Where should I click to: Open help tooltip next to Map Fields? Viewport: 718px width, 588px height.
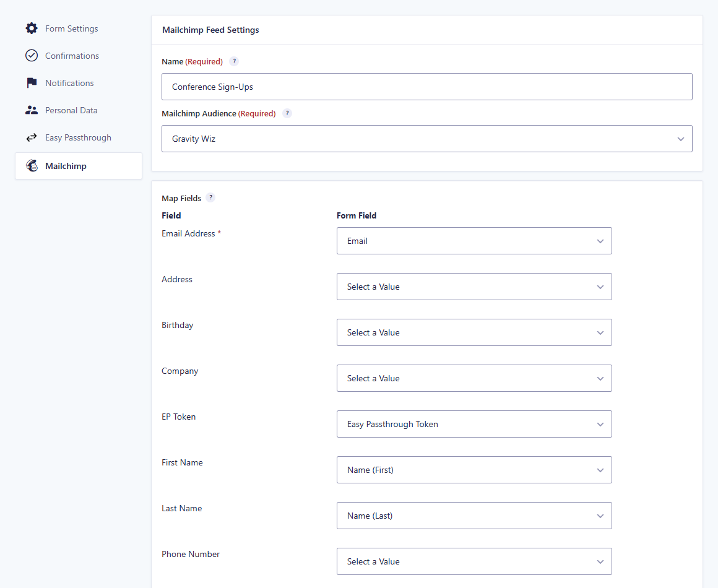(x=210, y=198)
